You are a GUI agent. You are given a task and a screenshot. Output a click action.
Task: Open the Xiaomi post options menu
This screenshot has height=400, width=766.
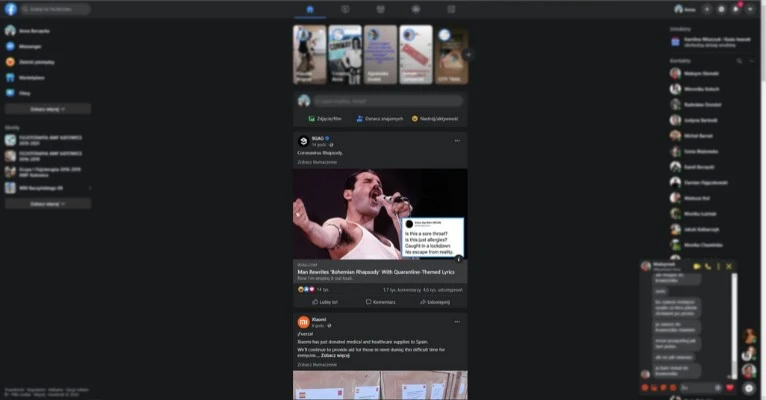point(457,321)
